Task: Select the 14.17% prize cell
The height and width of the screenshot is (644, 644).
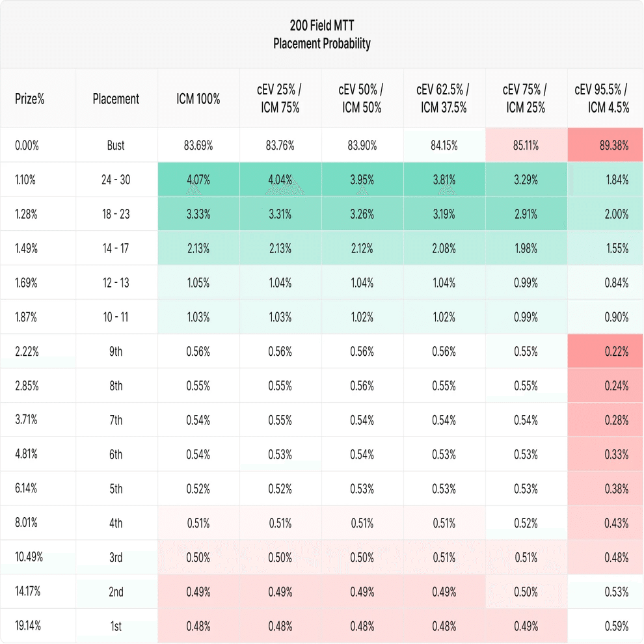Action: (28, 592)
